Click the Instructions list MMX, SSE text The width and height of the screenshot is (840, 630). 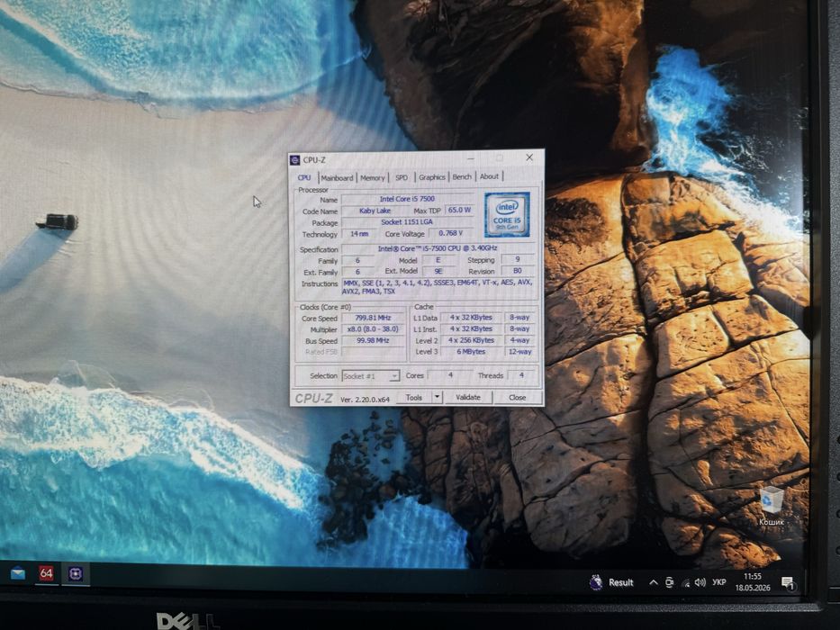438,286
